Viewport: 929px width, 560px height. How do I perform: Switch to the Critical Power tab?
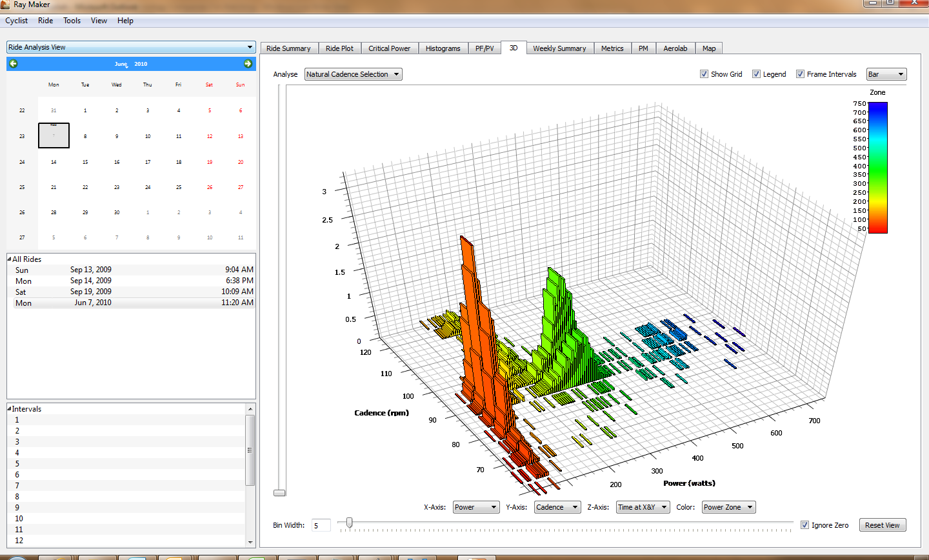tap(389, 48)
